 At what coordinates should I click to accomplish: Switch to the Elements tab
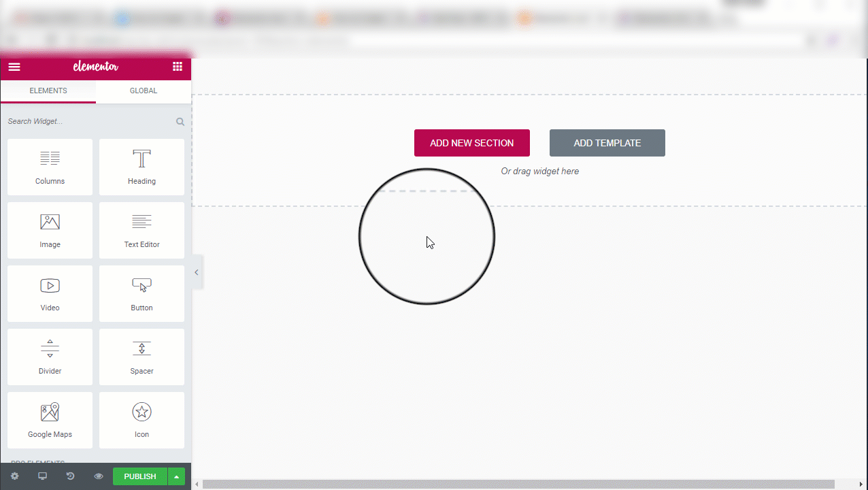point(48,91)
